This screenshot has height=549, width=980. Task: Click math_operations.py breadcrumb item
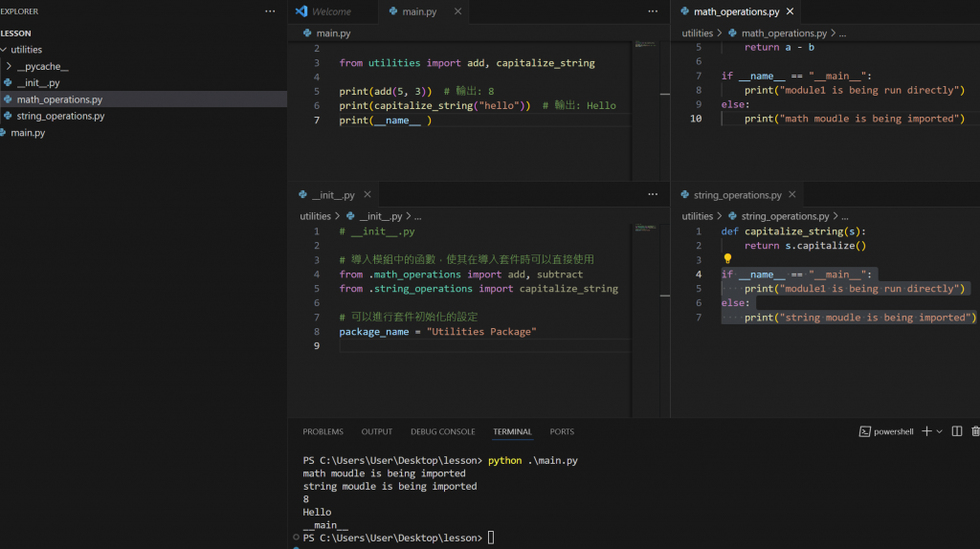tap(784, 33)
